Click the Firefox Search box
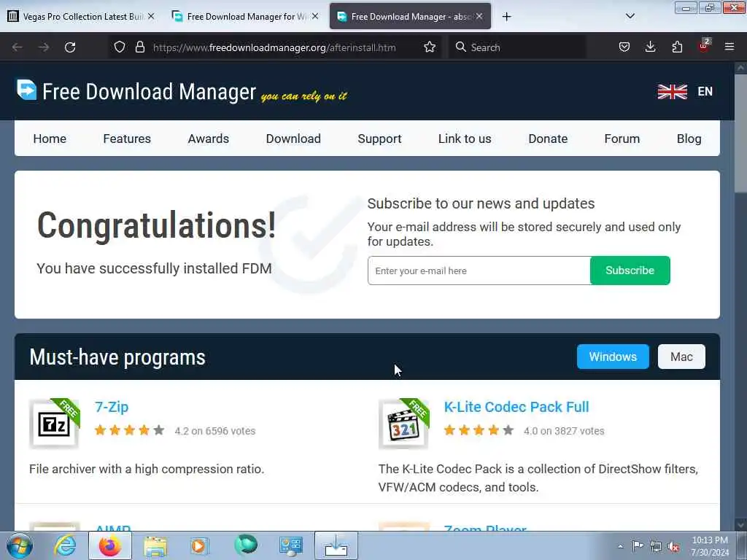 517,47
